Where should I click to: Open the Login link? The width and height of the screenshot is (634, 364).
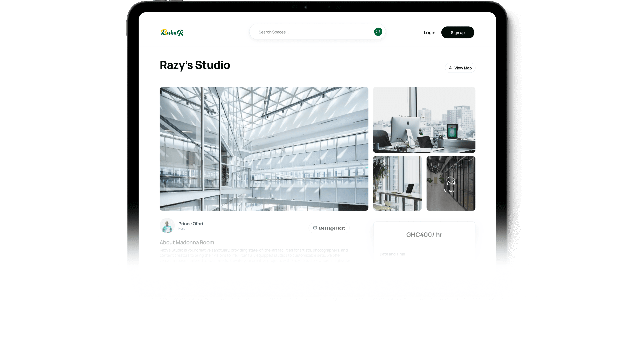pyautogui.click(x=429, y=32)
